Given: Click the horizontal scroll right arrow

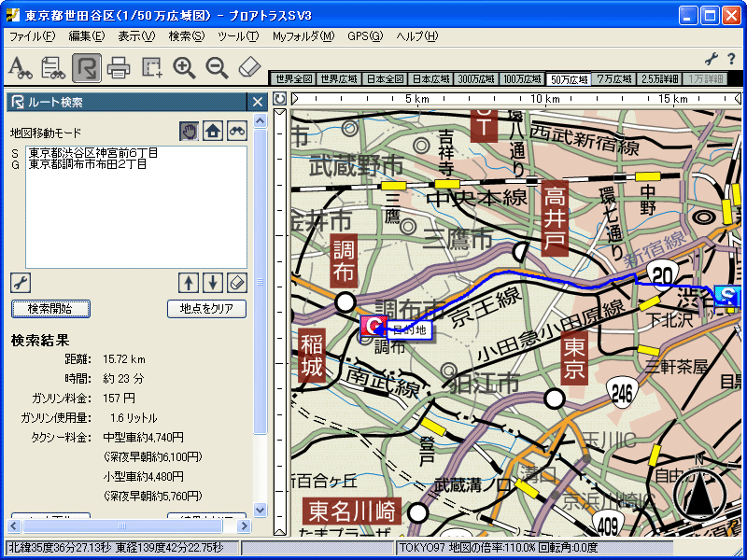Looking at the screenshot, I should tap(244, 526).
